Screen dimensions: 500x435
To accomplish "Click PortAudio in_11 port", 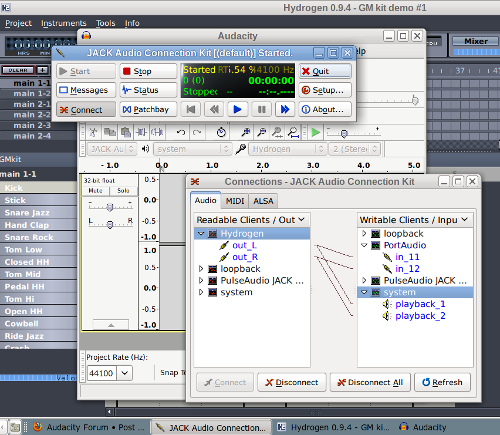I will [x=407, y=257].
